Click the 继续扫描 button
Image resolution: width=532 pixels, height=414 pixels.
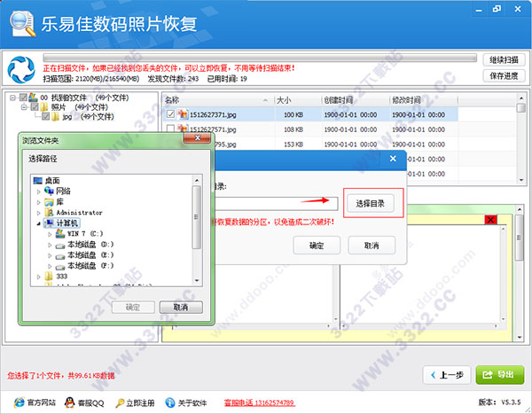[504, 60]
